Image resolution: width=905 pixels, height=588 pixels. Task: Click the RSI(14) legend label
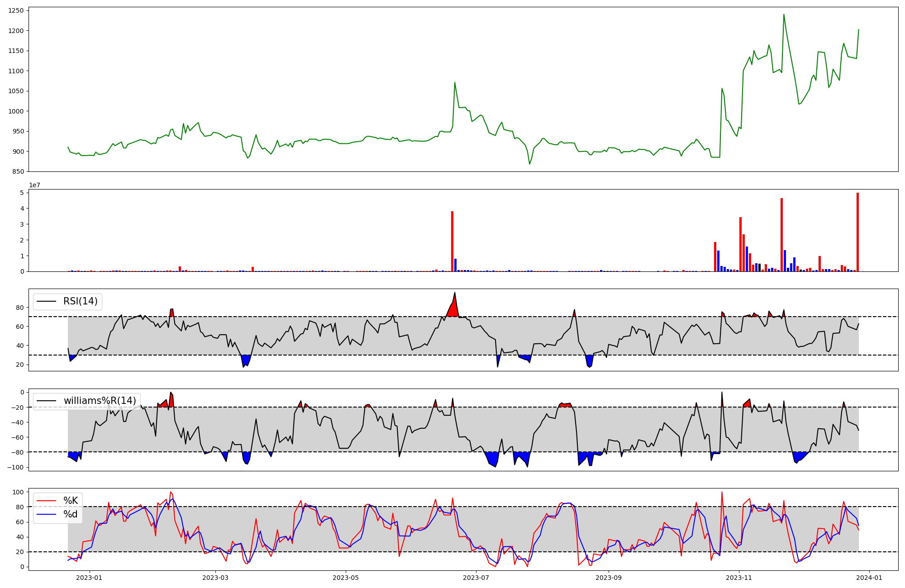80,301
